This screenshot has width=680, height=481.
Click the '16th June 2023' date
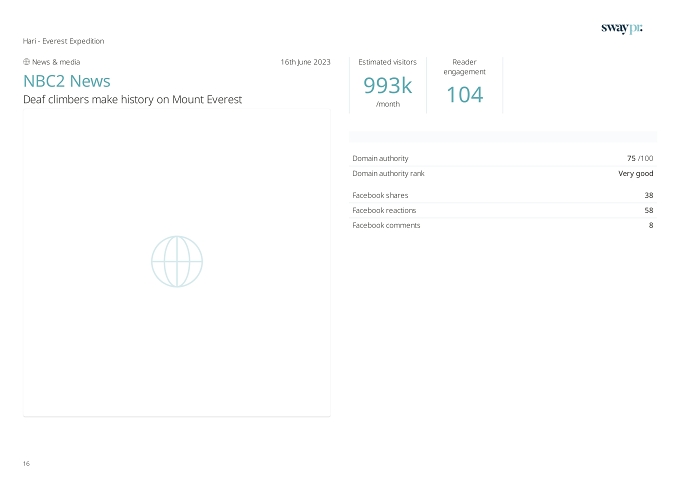point(305,62)
